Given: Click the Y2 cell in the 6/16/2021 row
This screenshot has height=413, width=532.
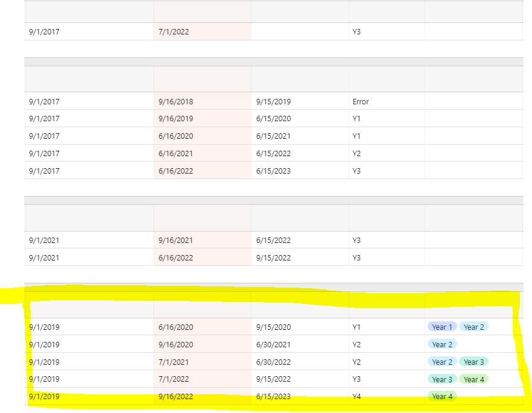Looking at the screenshot, I should [x=387, y=153].
